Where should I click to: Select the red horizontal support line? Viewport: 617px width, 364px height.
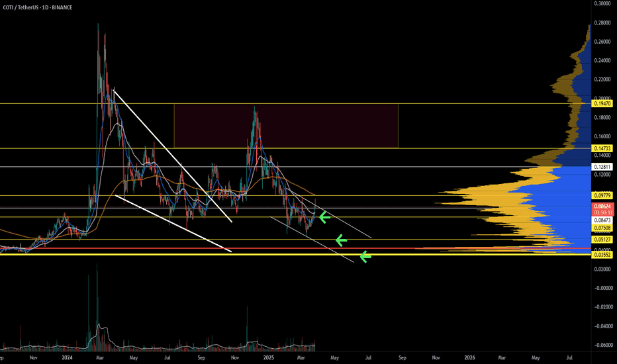(295, 248)
